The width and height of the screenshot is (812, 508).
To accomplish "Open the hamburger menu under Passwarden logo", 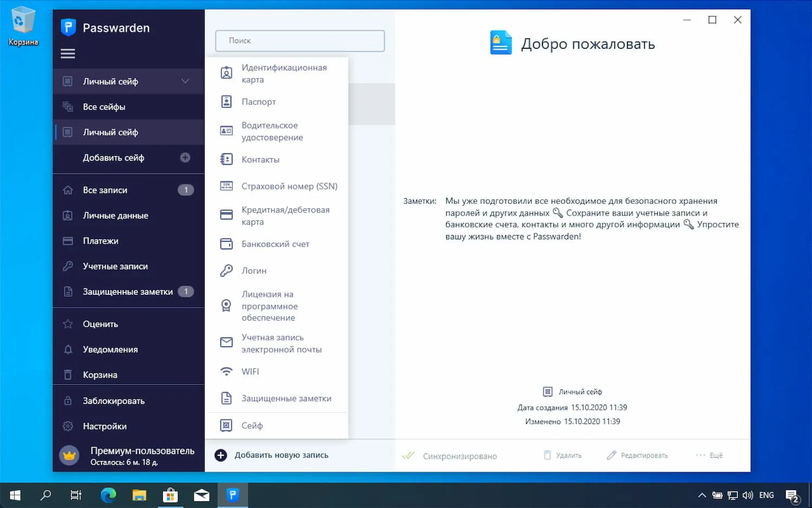I will coord(68,53).
